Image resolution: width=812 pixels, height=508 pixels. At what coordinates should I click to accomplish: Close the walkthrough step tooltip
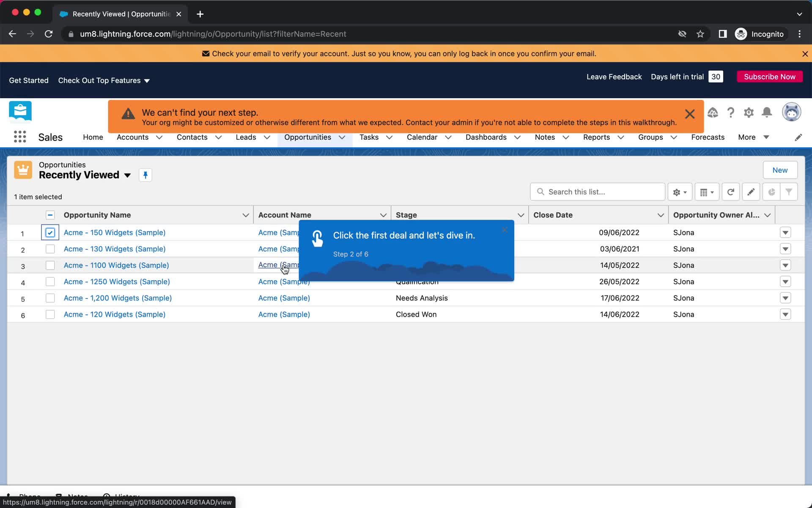tap(505, 230)
